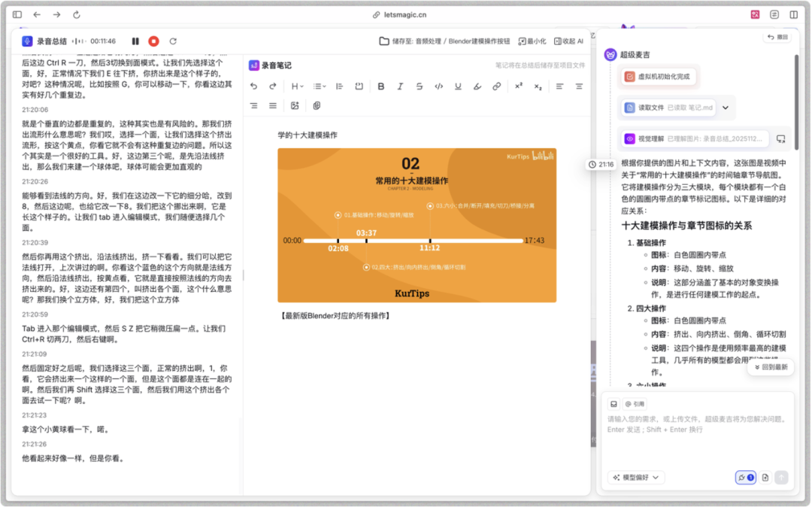Apply superscript with the x² icon

519,87
